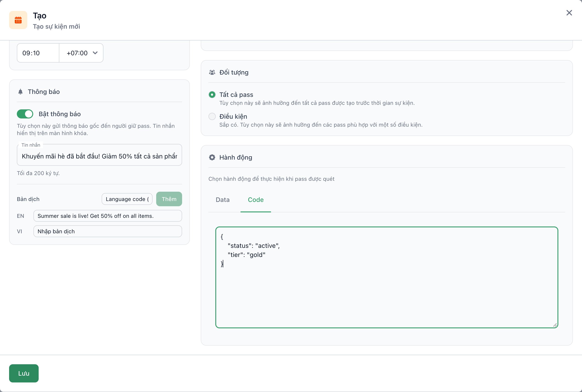
Task: Click the Bản dịch label
Action: 28,199
